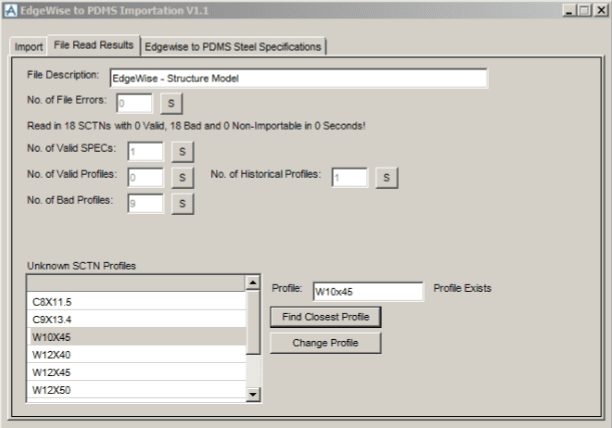
Task: Close the EdgeWise to PDMS window
Action: [601, 11]
